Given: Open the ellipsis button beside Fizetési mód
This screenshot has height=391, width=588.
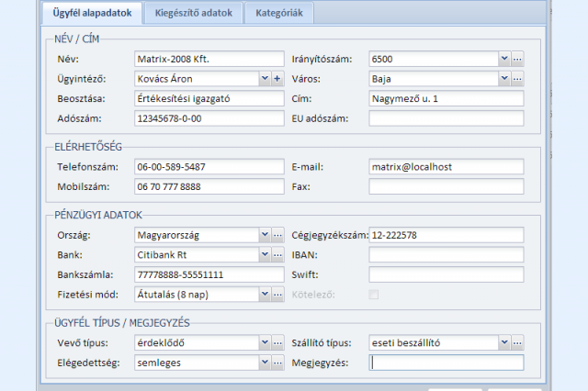Looking at the screenshot, I should tap(278, 295).
